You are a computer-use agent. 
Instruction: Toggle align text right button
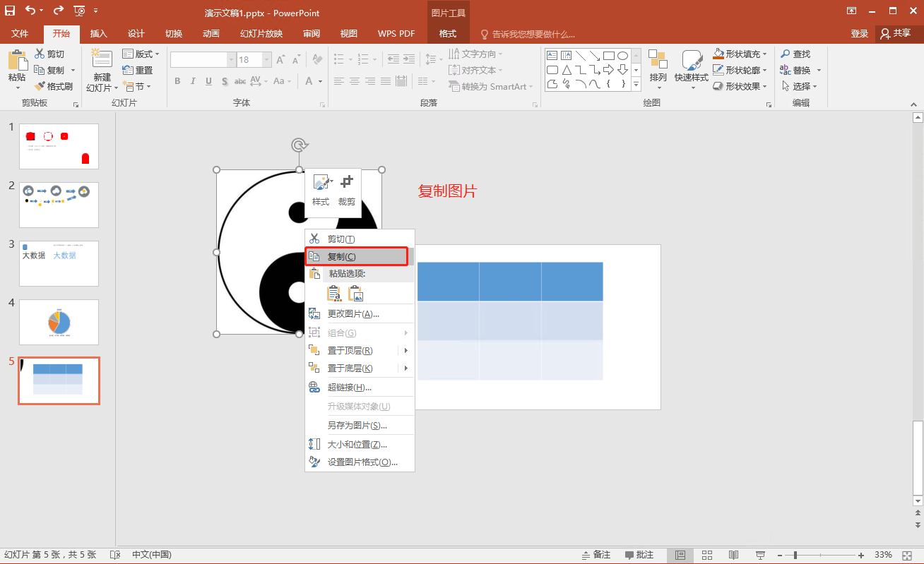pyautogui.click(x=370, y=81)
